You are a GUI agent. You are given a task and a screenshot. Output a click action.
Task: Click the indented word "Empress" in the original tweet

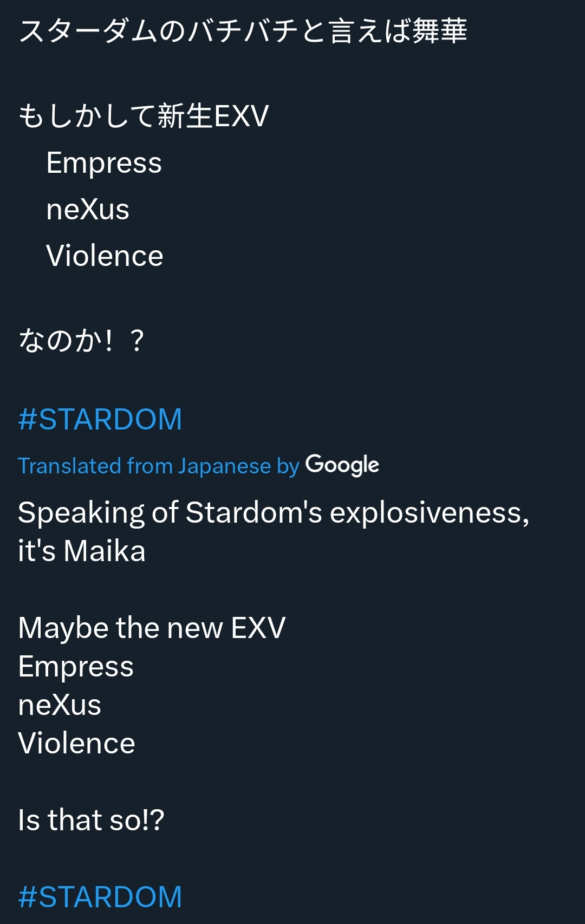(104, 163)
